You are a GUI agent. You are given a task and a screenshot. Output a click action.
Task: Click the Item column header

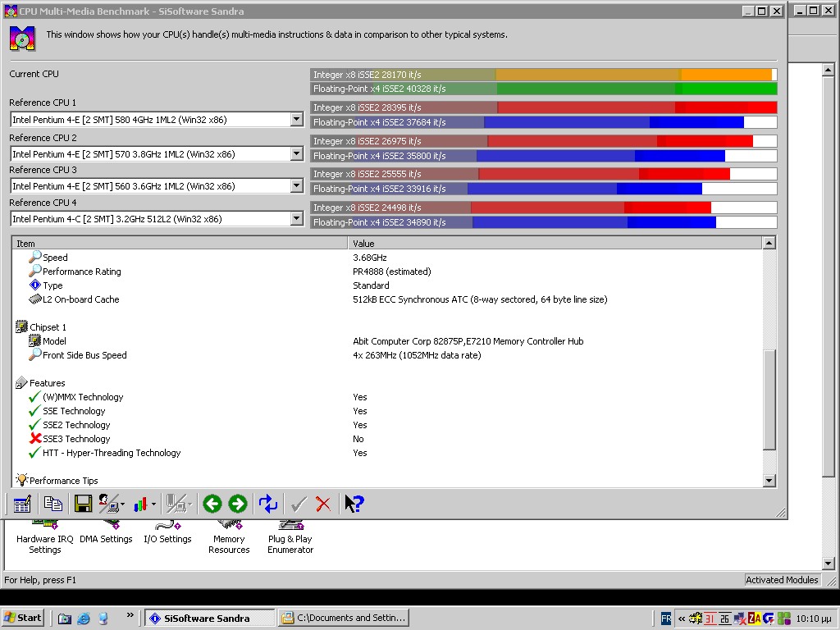(180, 244)
